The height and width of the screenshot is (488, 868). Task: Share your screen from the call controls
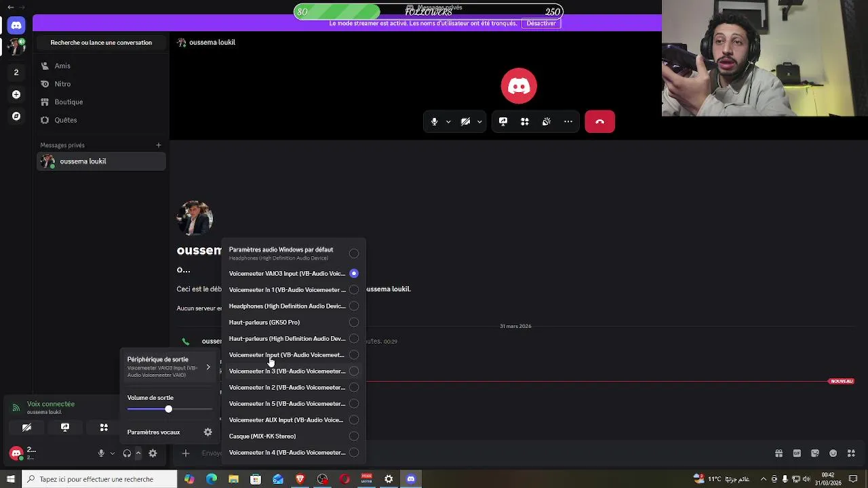pyautogui.click(x=503, y=122)
